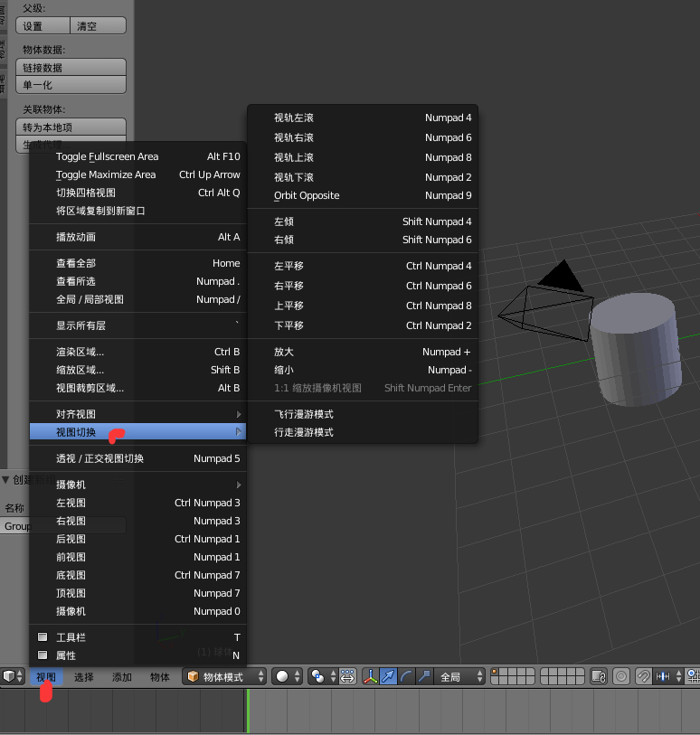The width and height of the screenshot is (700, 735).
Task: Click the 清空 parent button
Action: [98, 26]
